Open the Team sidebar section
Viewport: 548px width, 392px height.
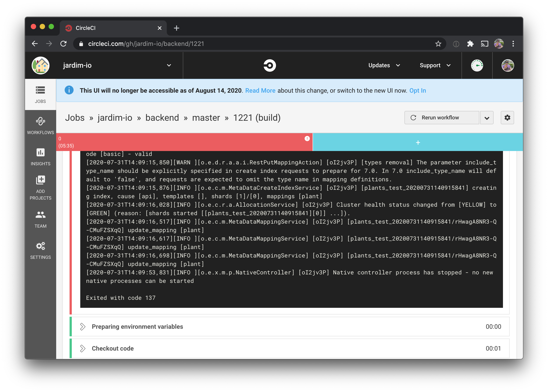40,219
